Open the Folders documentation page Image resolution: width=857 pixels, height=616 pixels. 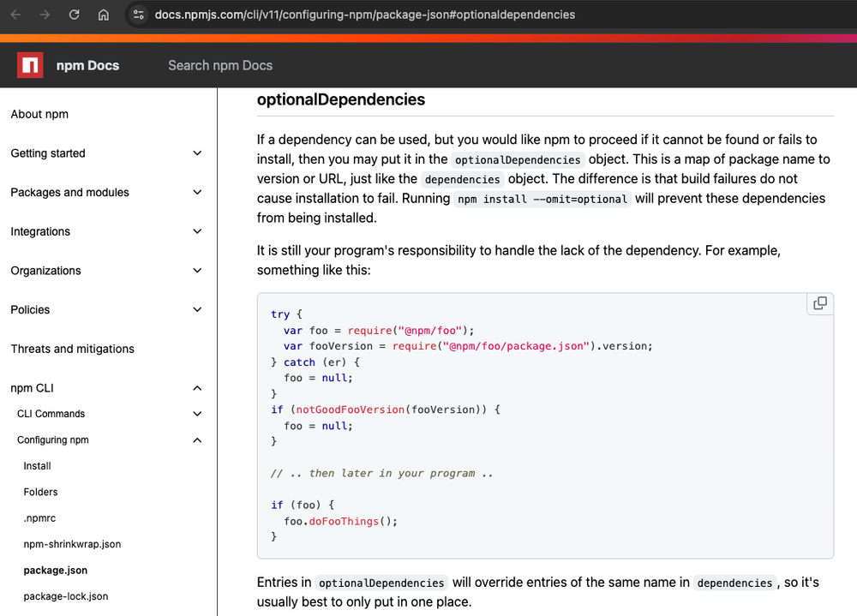tap(40, 492)
